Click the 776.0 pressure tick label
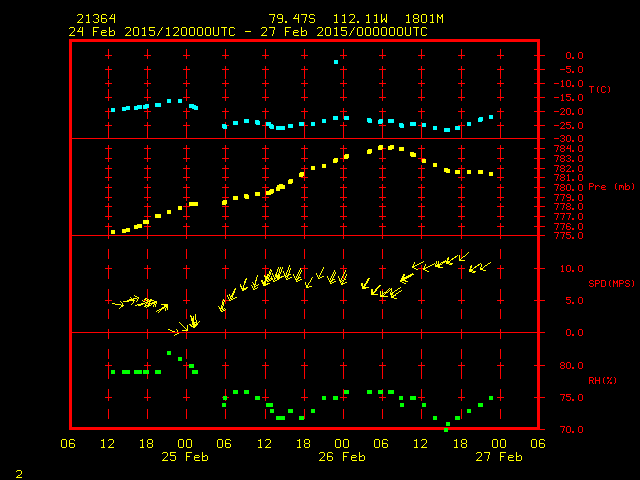Screen dimensions: 640x480 [x=569, y=227]
